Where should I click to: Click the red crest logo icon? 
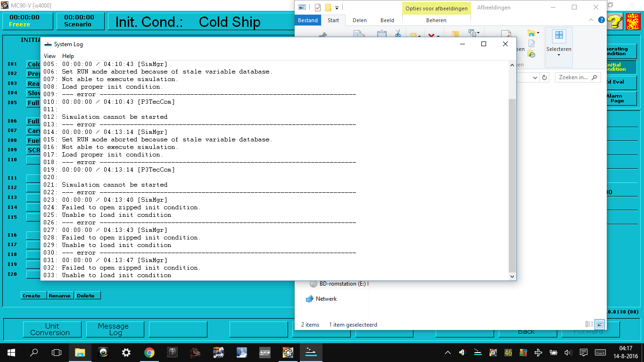pos(633,22)
